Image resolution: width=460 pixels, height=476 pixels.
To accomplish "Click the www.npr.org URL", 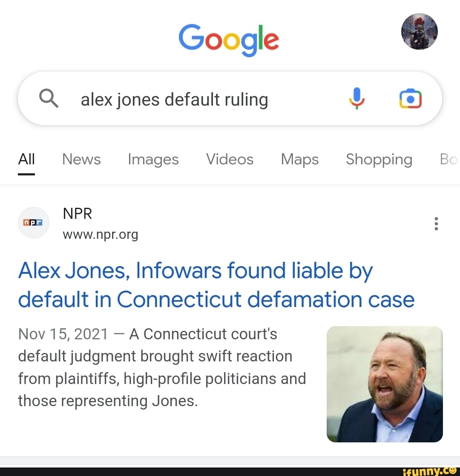I will pyautogui.click(x=101, y=235).
